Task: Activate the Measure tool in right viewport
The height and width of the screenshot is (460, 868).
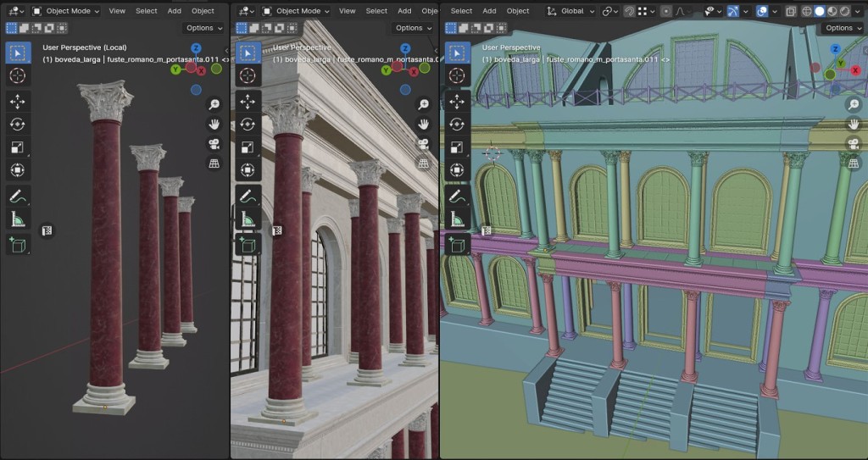Action: 458,219
